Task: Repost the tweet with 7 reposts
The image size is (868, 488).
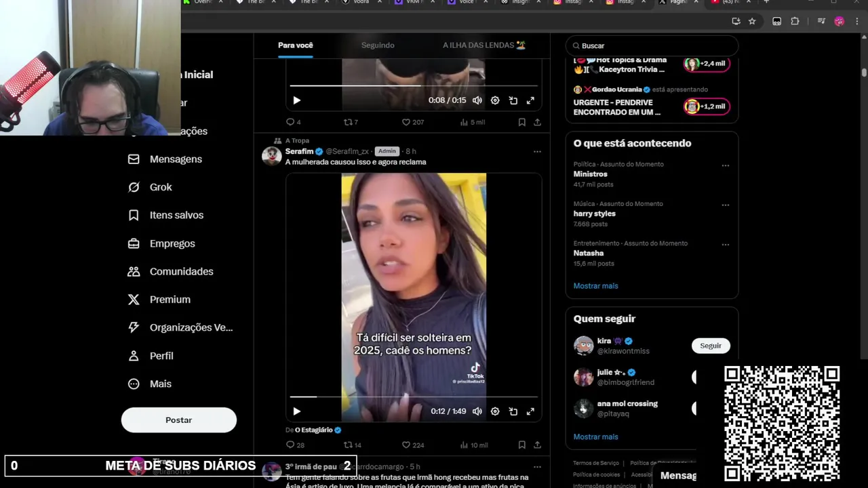Action: point(351,122)
